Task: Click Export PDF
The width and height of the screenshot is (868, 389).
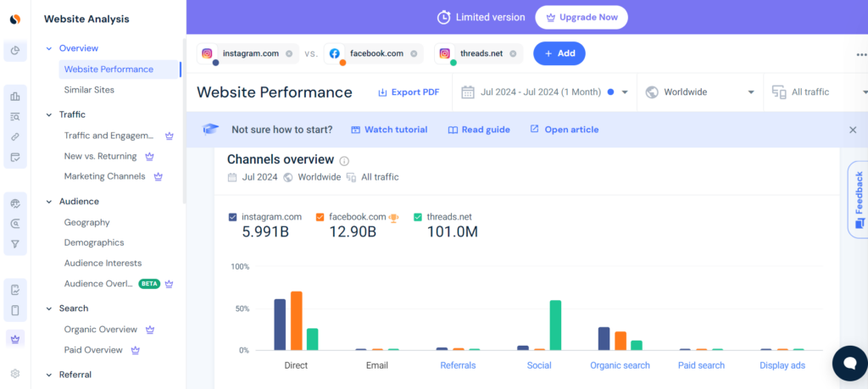Action: [409, 92]
